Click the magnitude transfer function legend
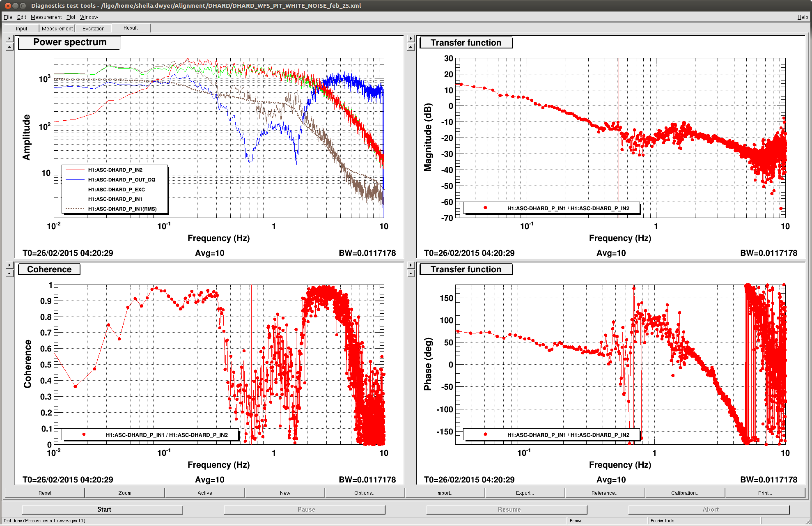Screen dimensions: 812x526 click(x=552, y=208)
